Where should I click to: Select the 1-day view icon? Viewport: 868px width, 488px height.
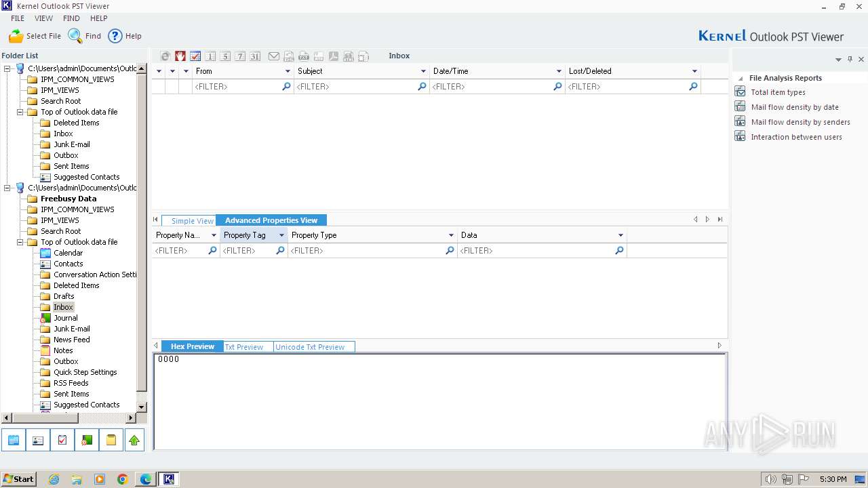210,56
